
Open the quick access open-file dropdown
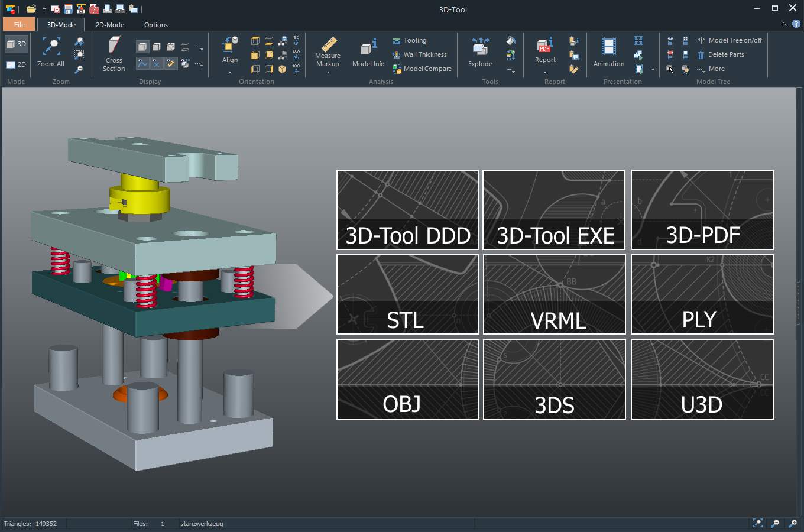pos(43,9)
